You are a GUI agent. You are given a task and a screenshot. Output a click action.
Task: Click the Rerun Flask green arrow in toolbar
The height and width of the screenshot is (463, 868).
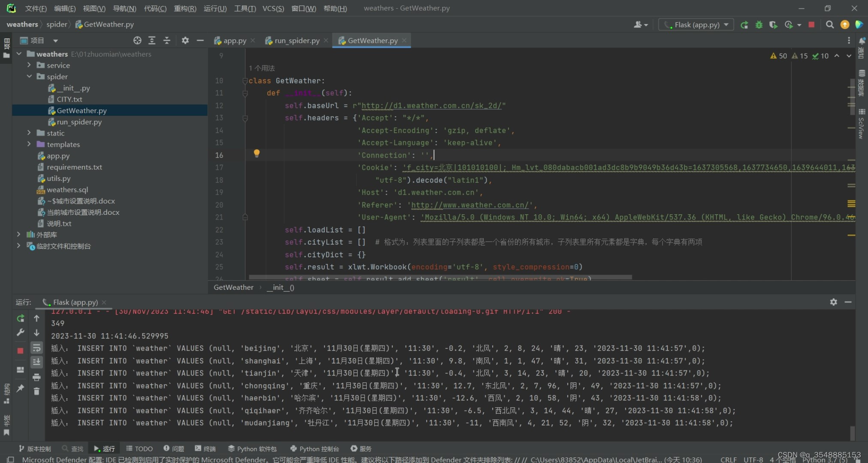tap(744, 25)
